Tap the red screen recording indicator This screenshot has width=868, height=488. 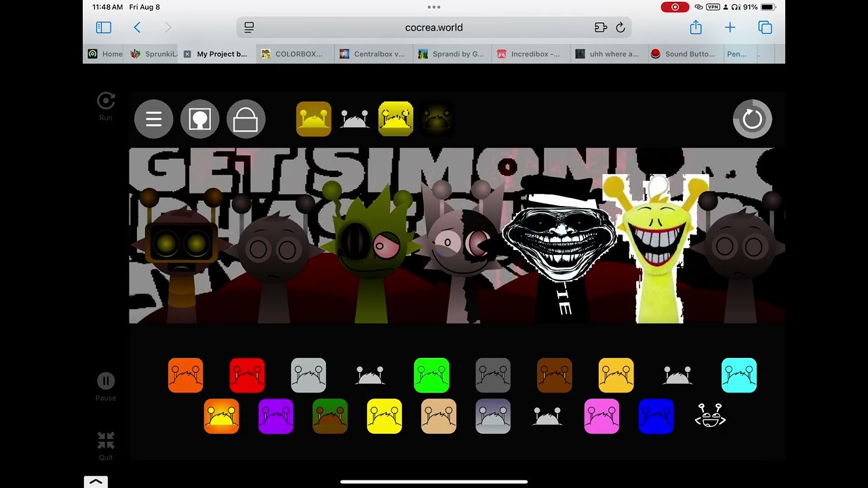pyautogui.click(x=675, y=7)
